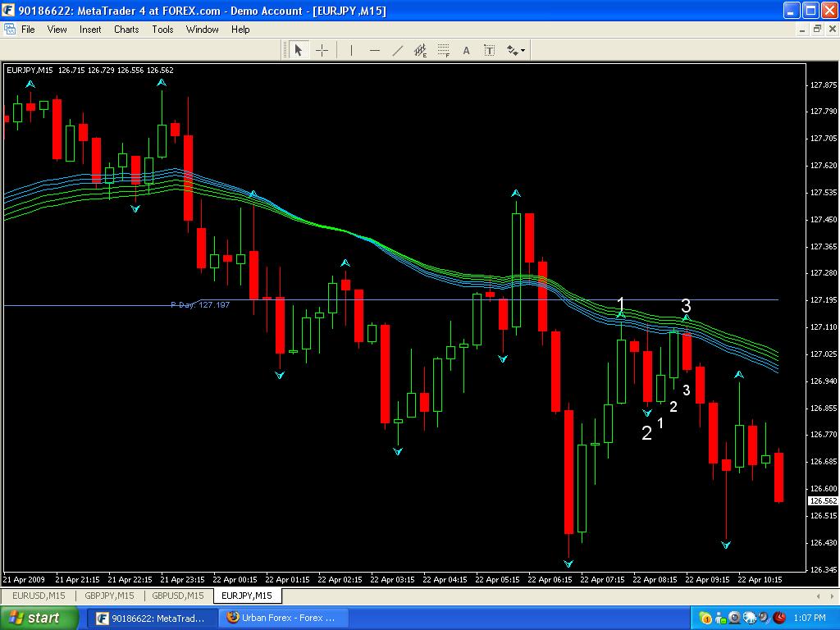Pick the trendline drawing tool
The image size is (840, 630).
click(x=398, y=50)
